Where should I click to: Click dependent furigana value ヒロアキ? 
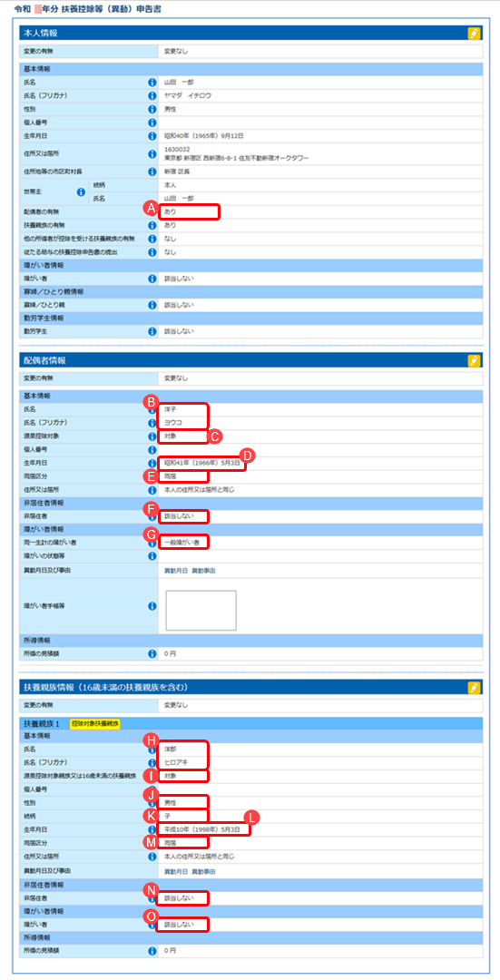point(176,762)
